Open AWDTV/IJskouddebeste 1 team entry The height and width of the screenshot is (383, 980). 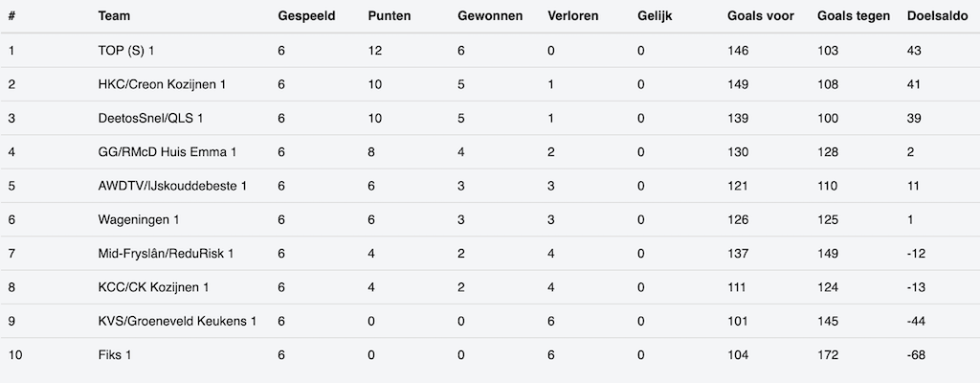coord(172,186)
